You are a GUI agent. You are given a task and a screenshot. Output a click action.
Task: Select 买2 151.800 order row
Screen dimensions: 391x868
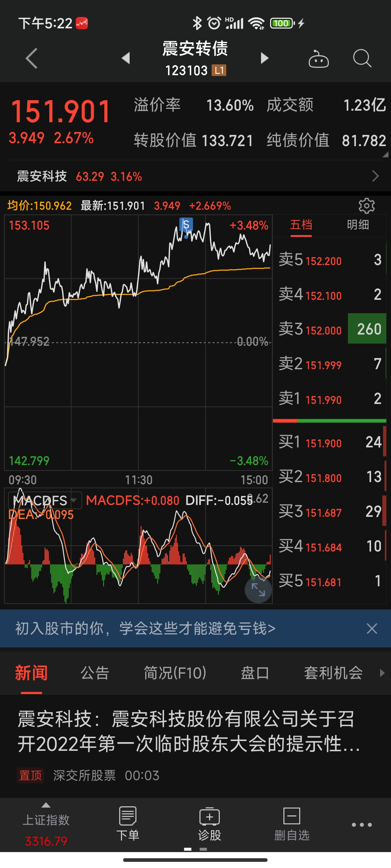pyautogui.click(x=329, y=477)
